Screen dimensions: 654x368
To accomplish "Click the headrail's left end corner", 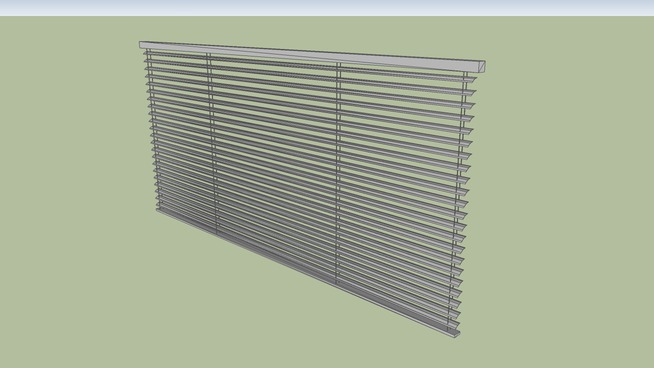I will pos(141,45).
